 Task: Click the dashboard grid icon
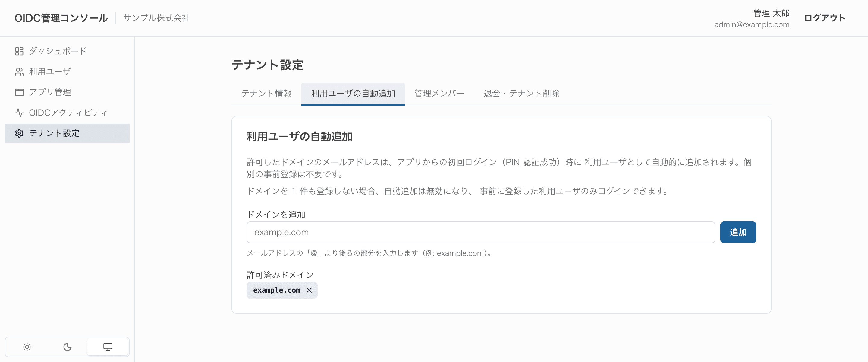tap(19, 51)
